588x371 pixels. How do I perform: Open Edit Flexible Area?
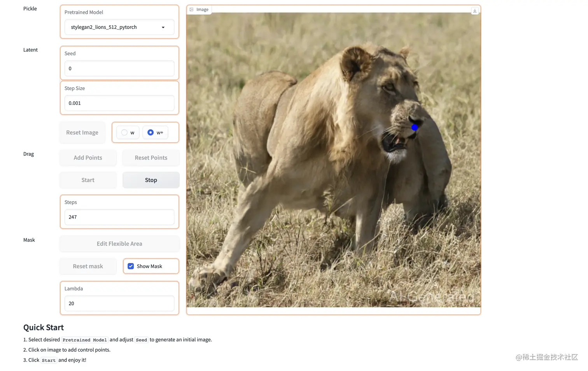119,244
